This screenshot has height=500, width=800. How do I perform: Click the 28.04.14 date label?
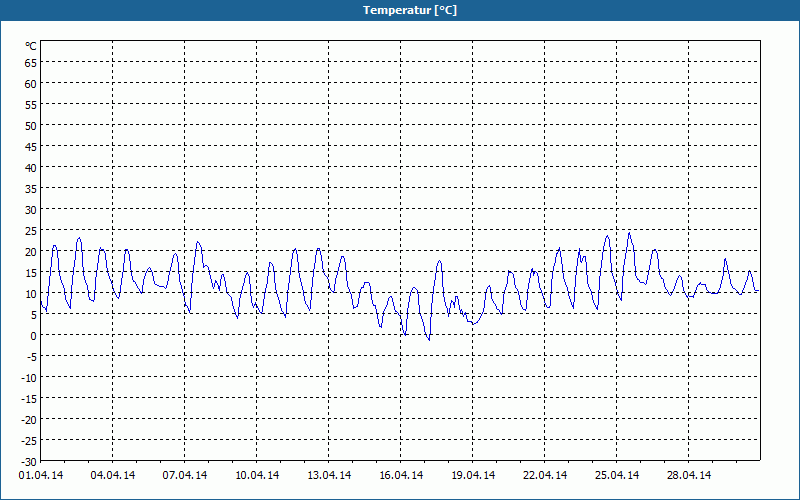pos(688,475)
